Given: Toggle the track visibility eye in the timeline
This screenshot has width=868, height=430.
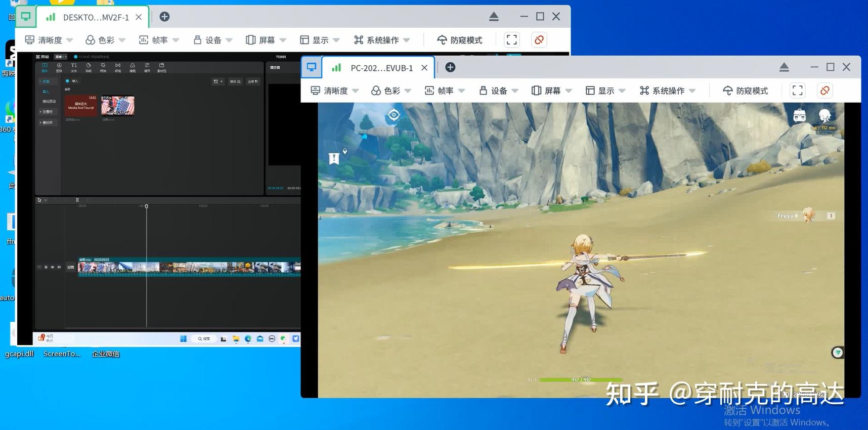Looking at the screenshot, I should click(x=53, y=267).
